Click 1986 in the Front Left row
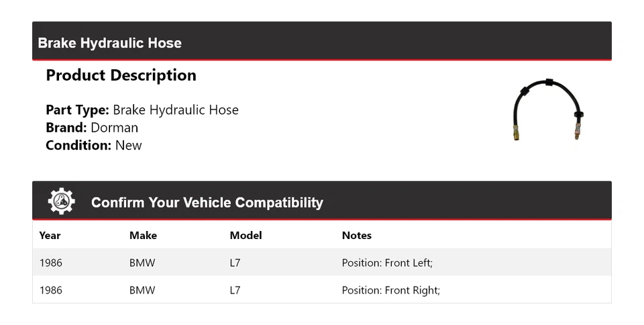Screen dimensions: 644x325 click(51, 263)
